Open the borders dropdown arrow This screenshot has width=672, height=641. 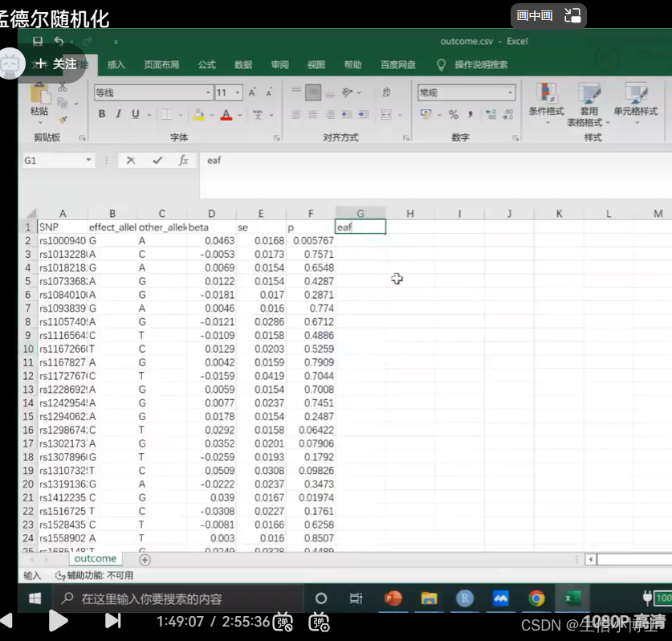181,115
